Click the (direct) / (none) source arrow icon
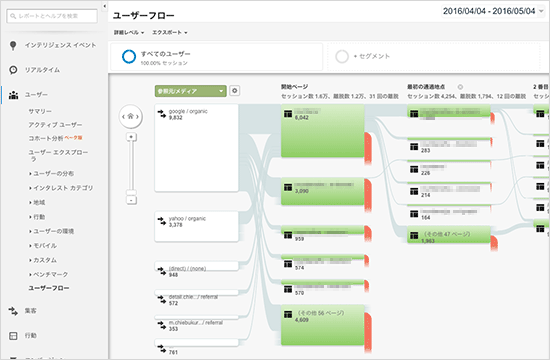Image resolution: width=550 pixels, height=360 pixels. coord(162,271)
